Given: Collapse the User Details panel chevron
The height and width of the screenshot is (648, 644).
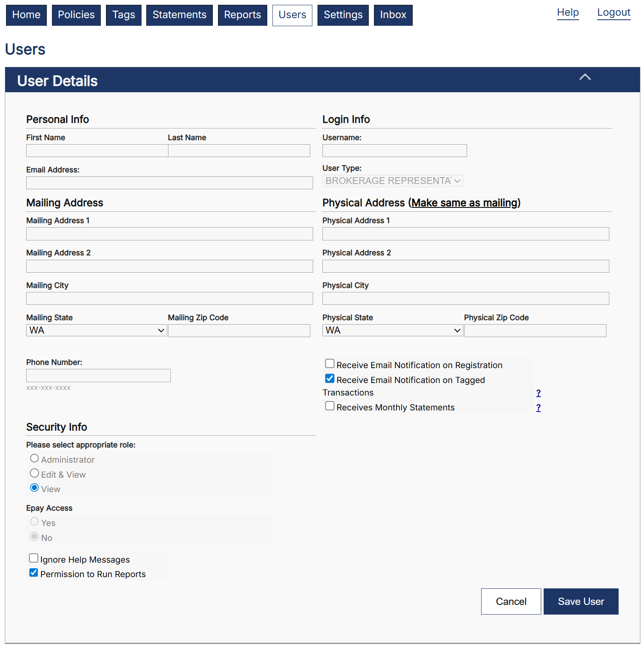Looking at the screenshot, I should (x=585, y=77).
